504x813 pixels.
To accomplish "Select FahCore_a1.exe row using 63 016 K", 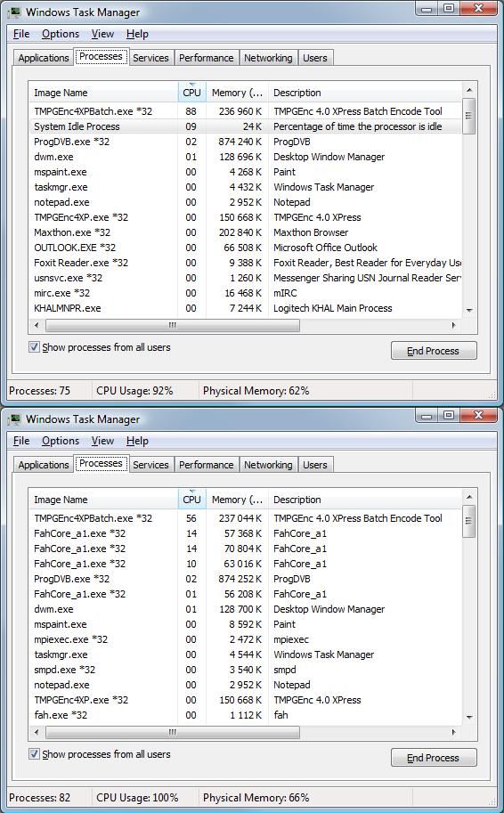I will (245, 563).
